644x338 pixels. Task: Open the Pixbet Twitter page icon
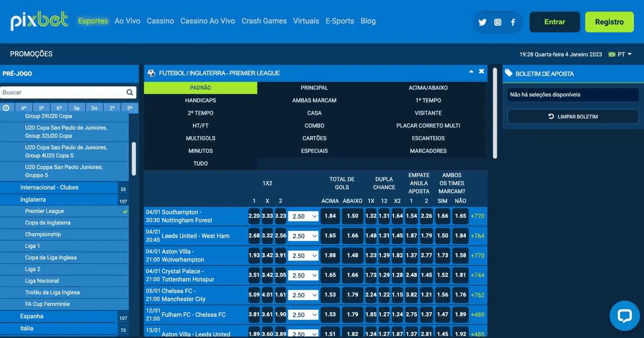(x=482, y=22)
